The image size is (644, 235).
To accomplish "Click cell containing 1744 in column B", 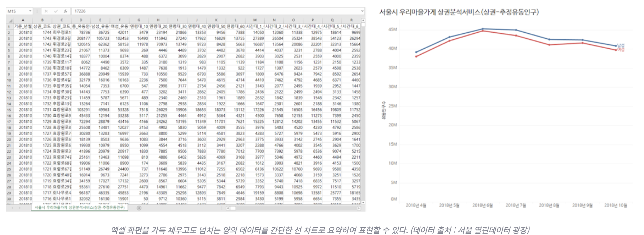I will click(43, 33).
